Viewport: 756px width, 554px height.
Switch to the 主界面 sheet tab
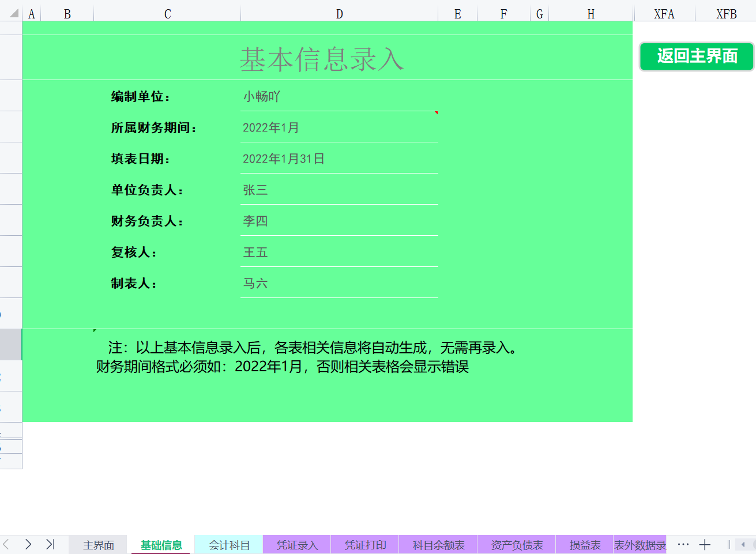coord(97,544)
